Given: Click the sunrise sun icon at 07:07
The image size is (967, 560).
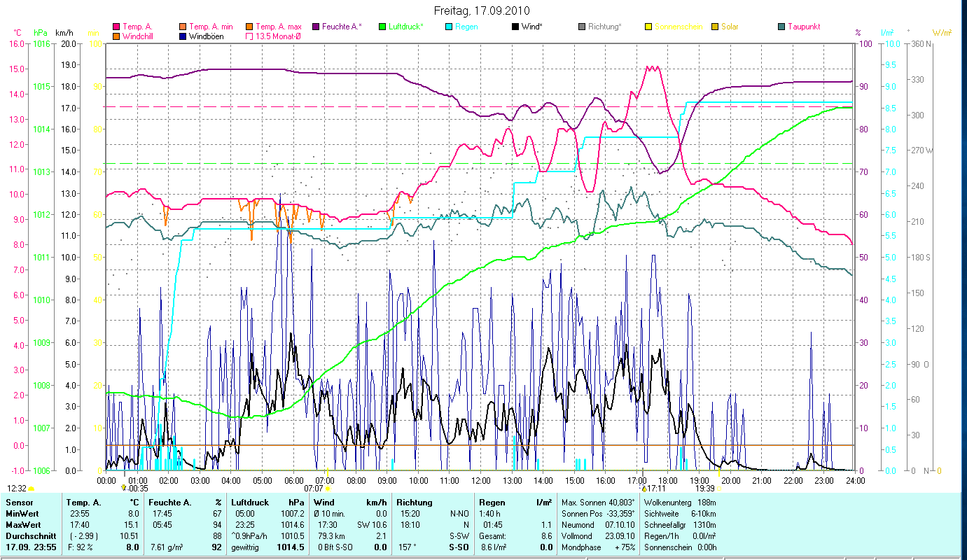Looking at the screenshot, I should click(328, 489).
